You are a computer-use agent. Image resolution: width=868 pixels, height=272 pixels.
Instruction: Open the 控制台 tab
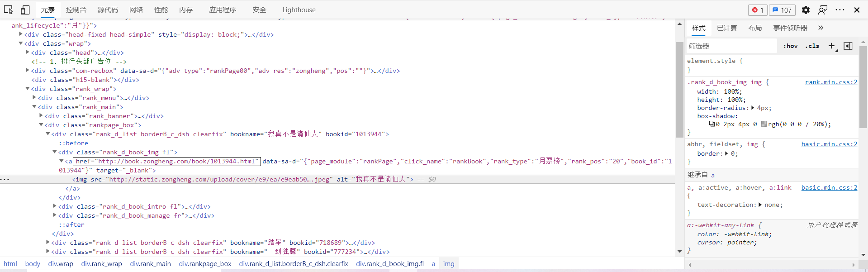(x=76, y=10)
